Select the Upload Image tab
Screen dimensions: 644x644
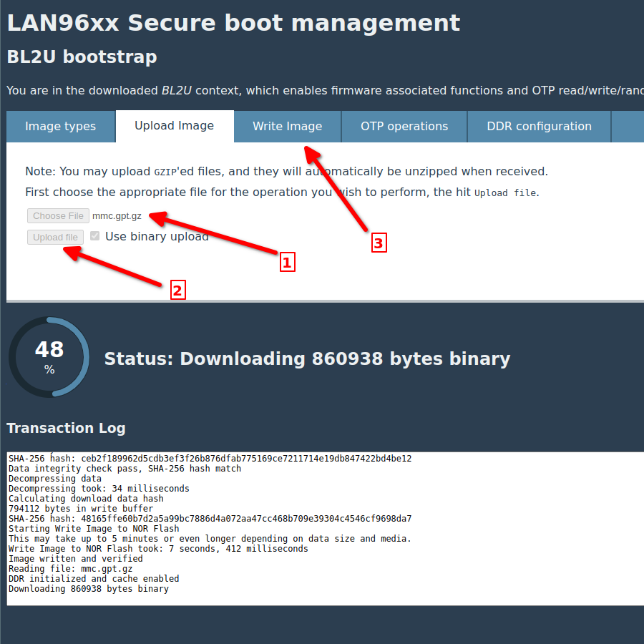click(174, 126)
